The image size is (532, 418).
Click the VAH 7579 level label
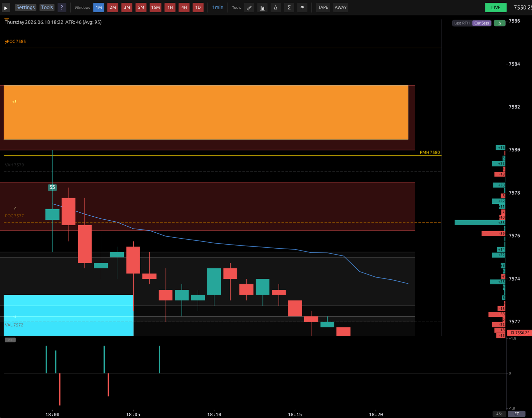14,165
